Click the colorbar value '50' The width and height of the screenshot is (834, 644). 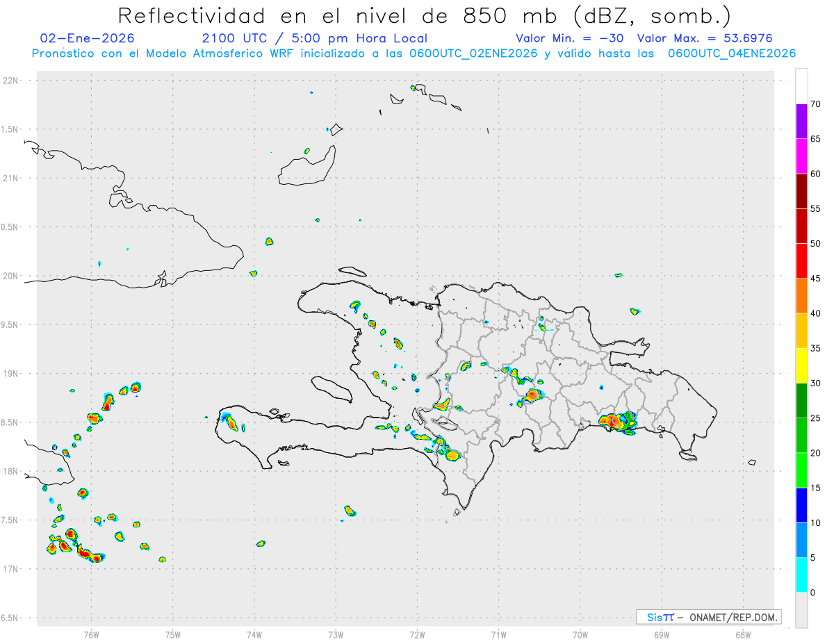click(816, 244)
